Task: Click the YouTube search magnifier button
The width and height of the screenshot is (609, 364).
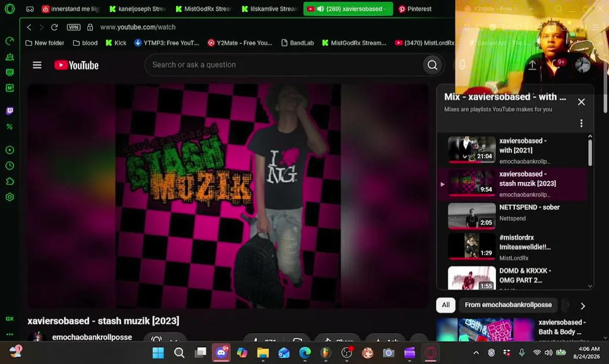Action: click(x=432, y=65)
